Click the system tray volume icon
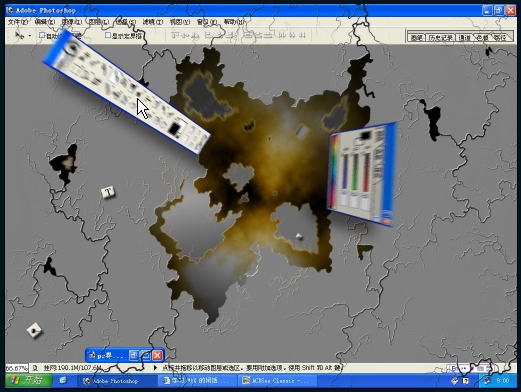 click(487, 380)
